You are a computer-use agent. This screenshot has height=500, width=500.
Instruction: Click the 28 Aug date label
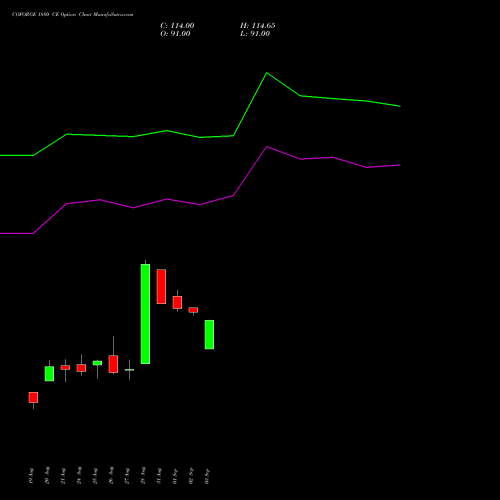coord(143,476)
